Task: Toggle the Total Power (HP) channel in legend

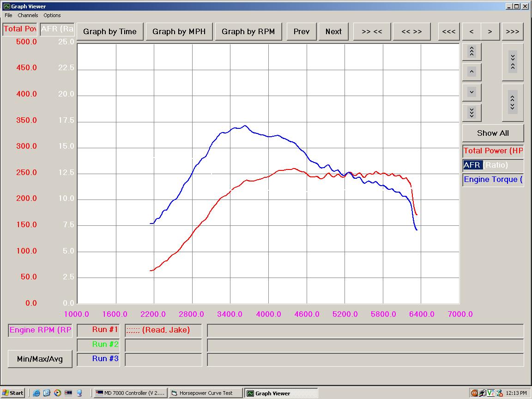Action: (493, 151)
